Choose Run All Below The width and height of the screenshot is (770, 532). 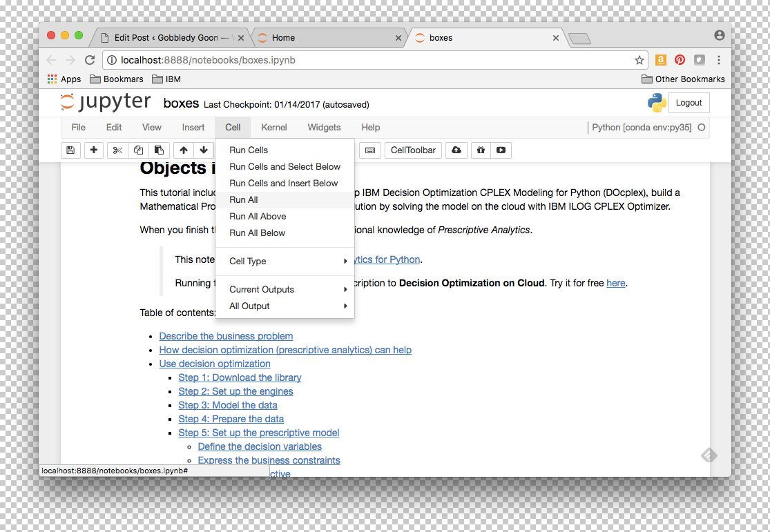tap(285, 233)
